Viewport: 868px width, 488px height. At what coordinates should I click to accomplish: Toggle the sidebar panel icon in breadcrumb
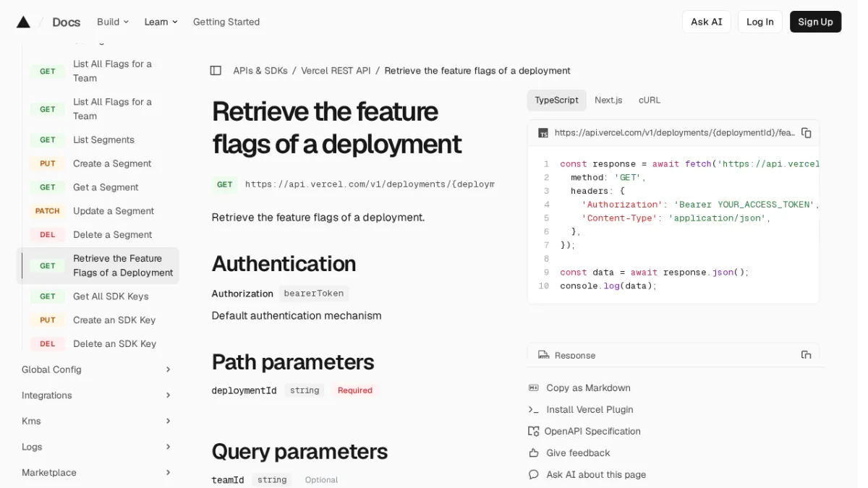click(x=216, y=71)
